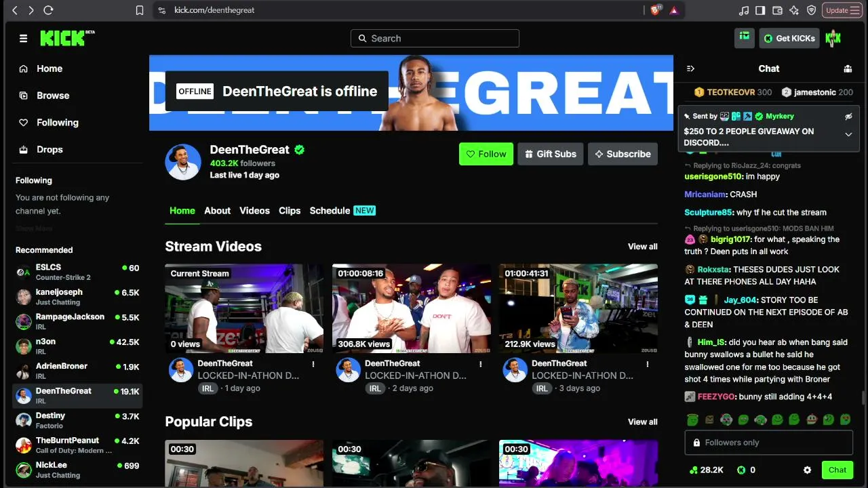Open the 306.8K views video thumbnail
The width and height of the screenshot is (868, 488).
[x=412, y=308]
